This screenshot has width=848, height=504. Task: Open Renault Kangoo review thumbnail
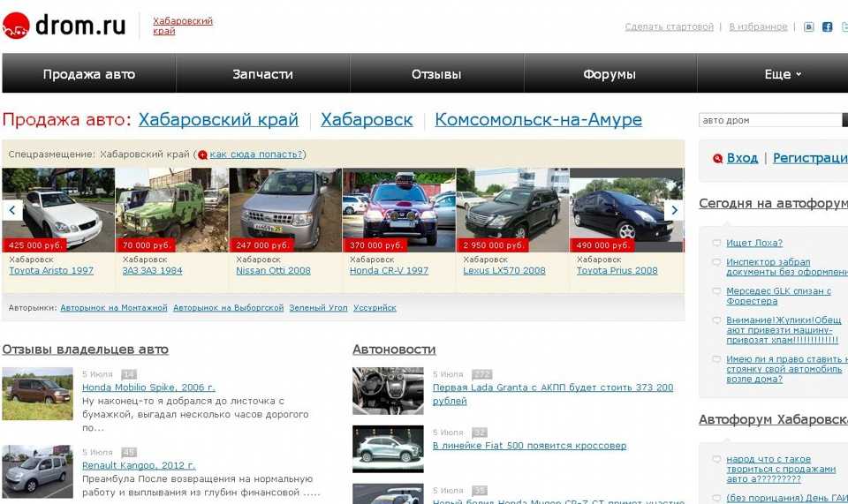pos(37,471)
